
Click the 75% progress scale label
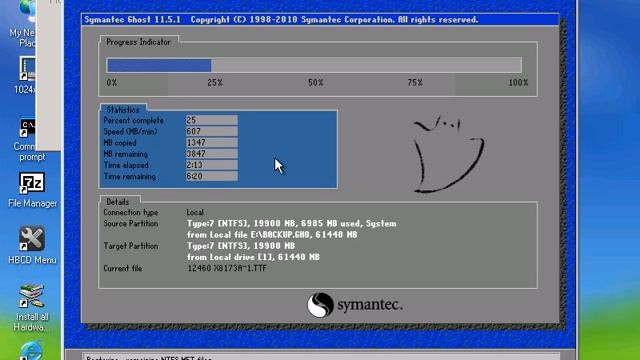(x=415, y=82)
